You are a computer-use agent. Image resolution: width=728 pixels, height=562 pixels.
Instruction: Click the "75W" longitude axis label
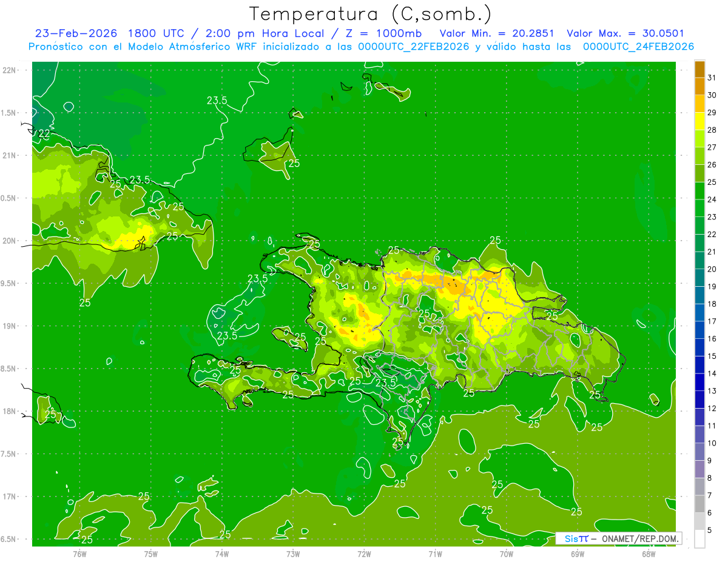(150, 554)
